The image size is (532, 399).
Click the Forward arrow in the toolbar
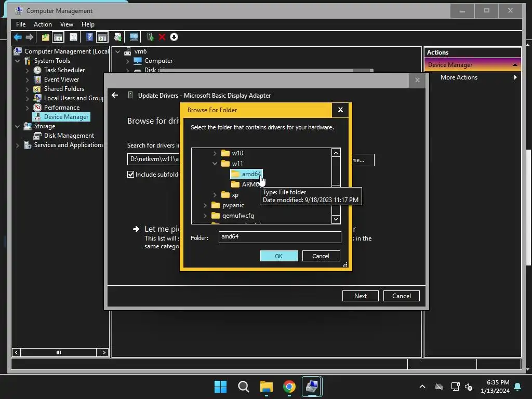click(x=30, y=37)
